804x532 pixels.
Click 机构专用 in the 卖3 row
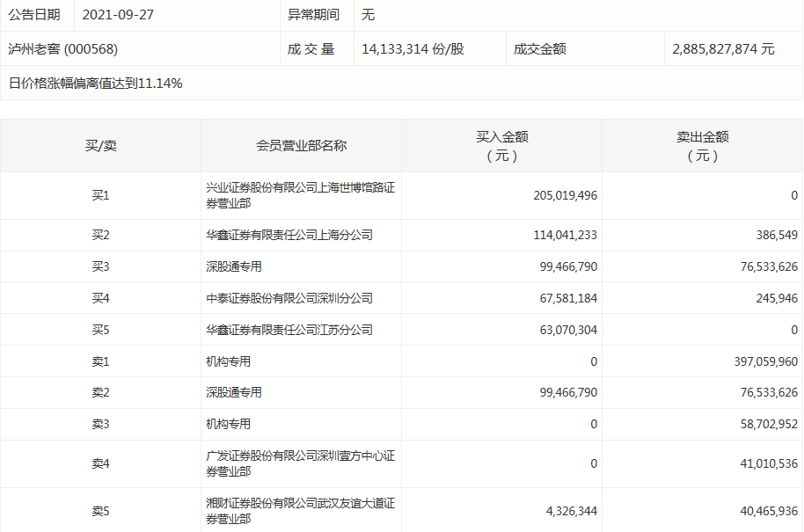pyautogui.click(x=228, y=425)
